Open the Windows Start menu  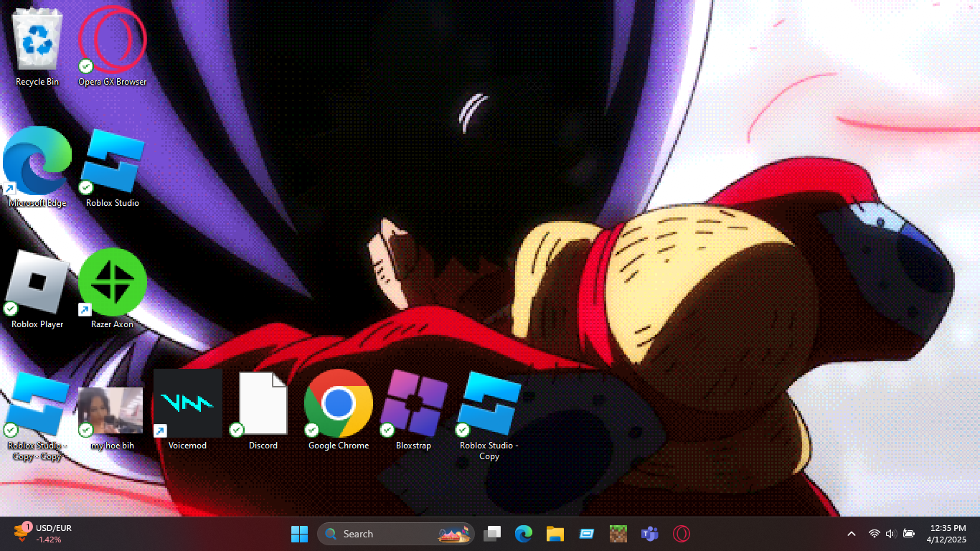(x=300, y=534)
